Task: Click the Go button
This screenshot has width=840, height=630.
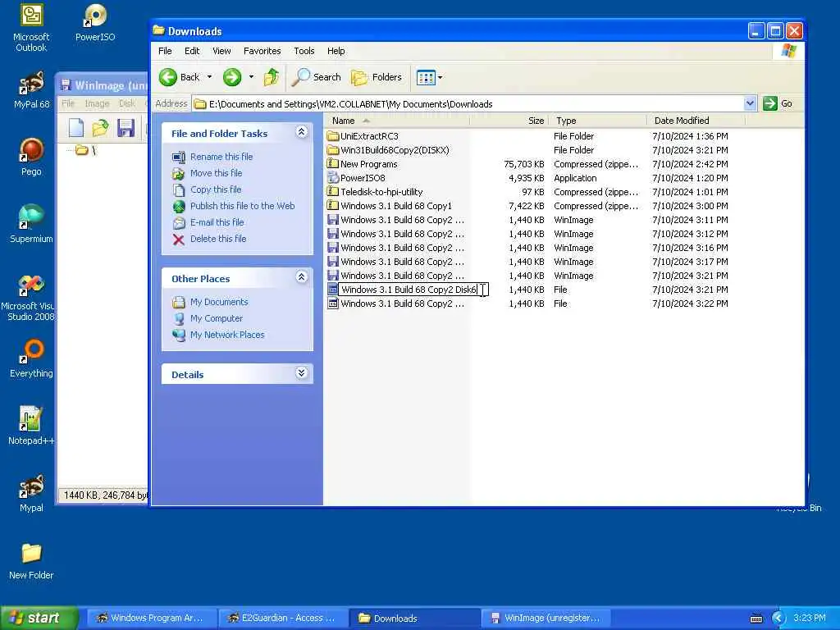Action: click(x=778, y=103)
